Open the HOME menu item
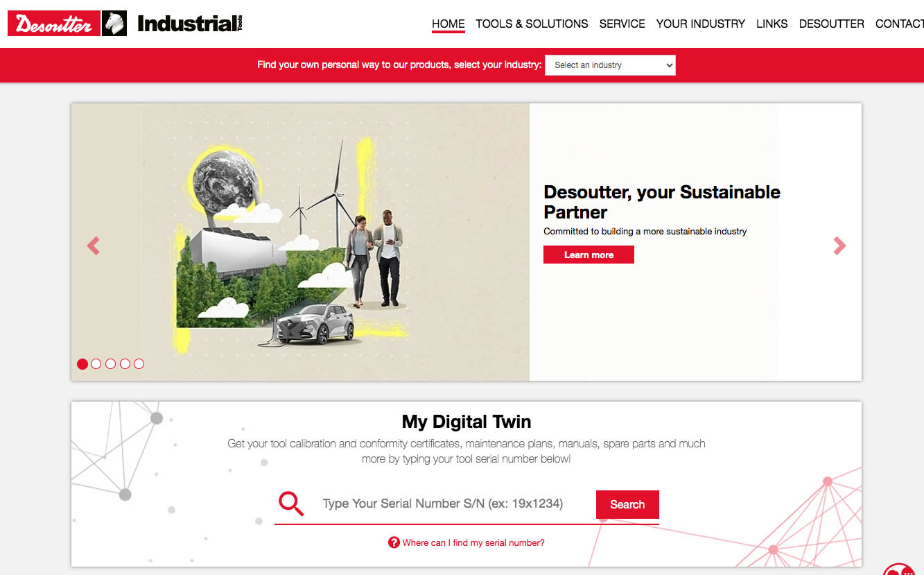 click(x=448, y=24)
